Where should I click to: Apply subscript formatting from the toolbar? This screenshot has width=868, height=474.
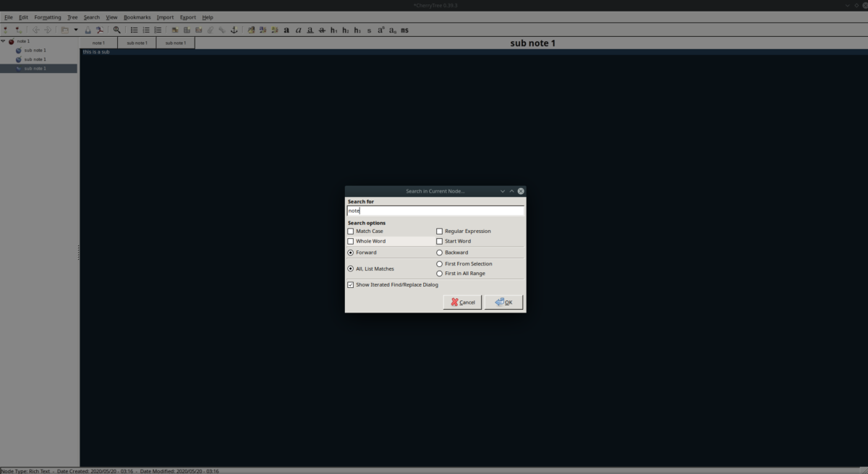pos(393,30)
